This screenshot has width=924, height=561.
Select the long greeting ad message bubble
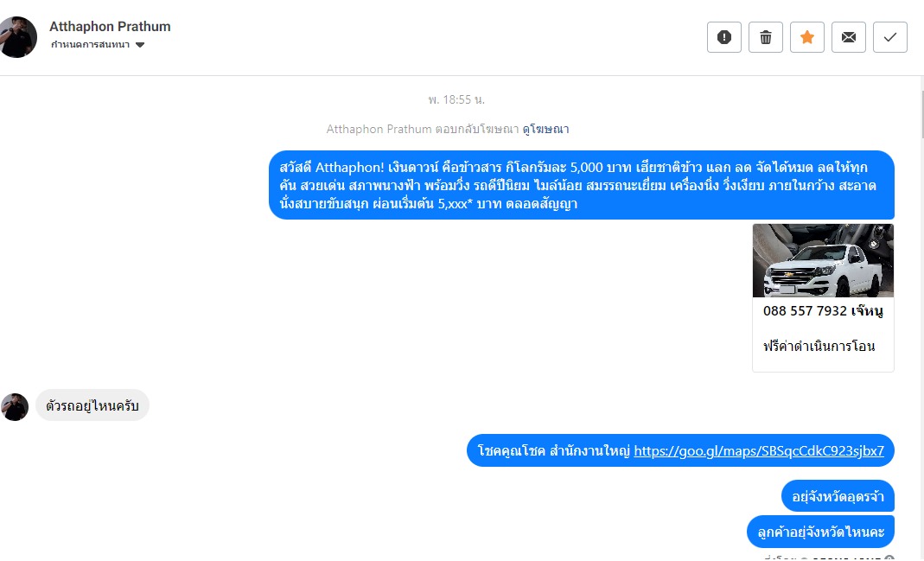[x=582, y=185]
